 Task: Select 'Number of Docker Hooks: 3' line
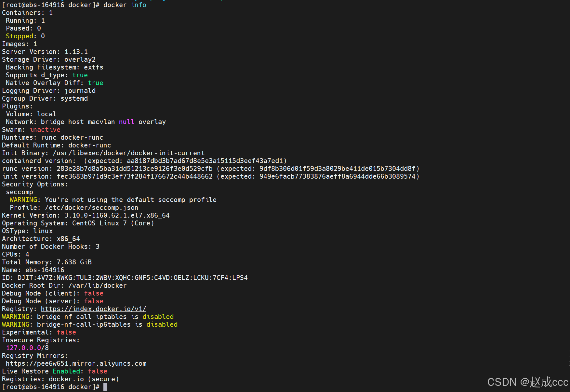pos(51,247)
